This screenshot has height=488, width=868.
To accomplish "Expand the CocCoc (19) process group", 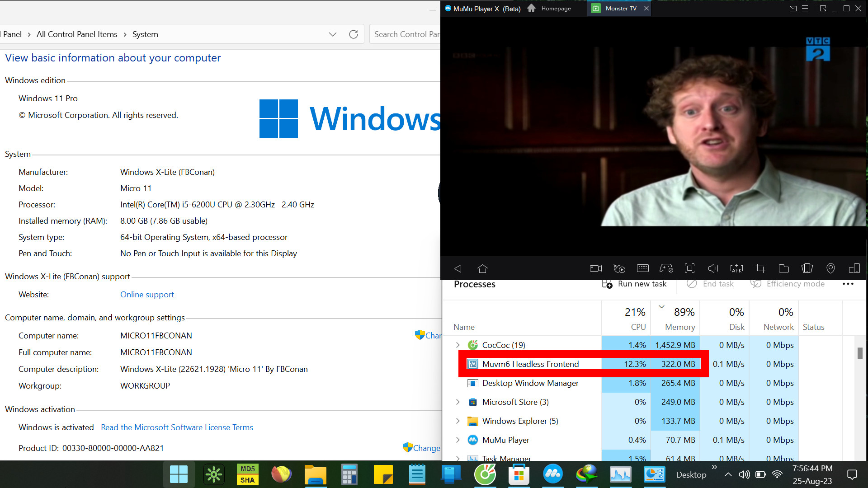I will click(x=458, y=345).
